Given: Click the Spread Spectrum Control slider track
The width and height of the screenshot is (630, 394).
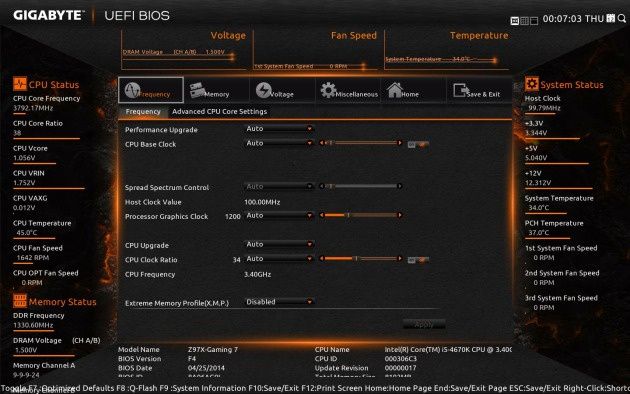Looking at the screenshot, I should 361,186.
